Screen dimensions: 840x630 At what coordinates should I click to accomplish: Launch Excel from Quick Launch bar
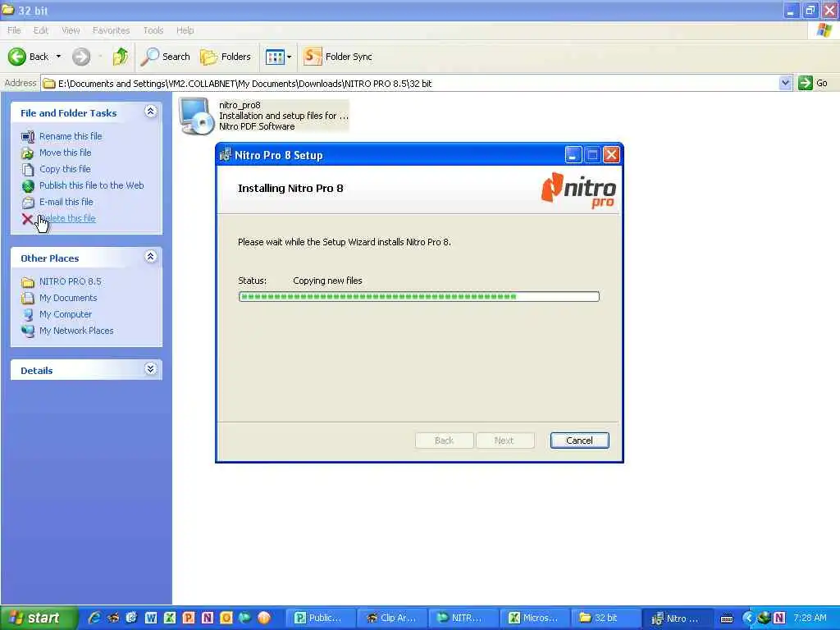pos(170,618)
